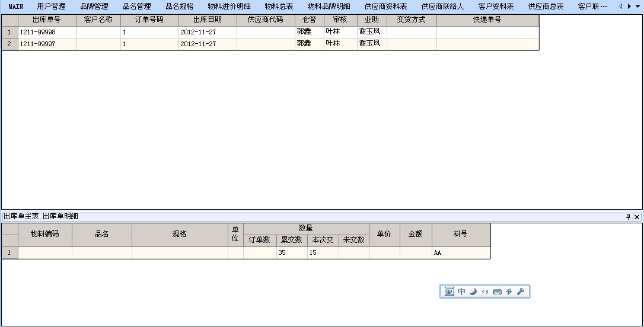Switch to the 供应商资料表 tab
Viewport: 644px width, 327px height.
tap(386, 6)
